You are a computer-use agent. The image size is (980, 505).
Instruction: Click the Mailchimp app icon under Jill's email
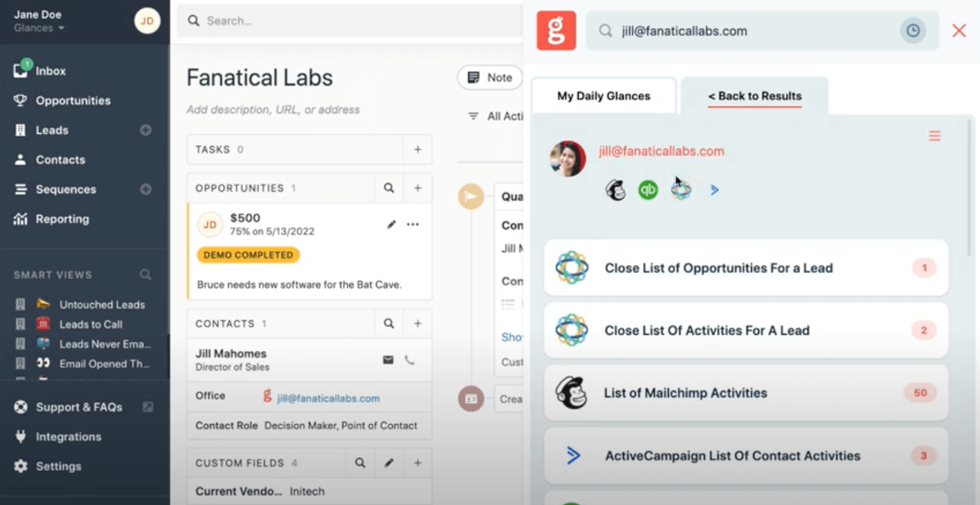click(616, 190)
